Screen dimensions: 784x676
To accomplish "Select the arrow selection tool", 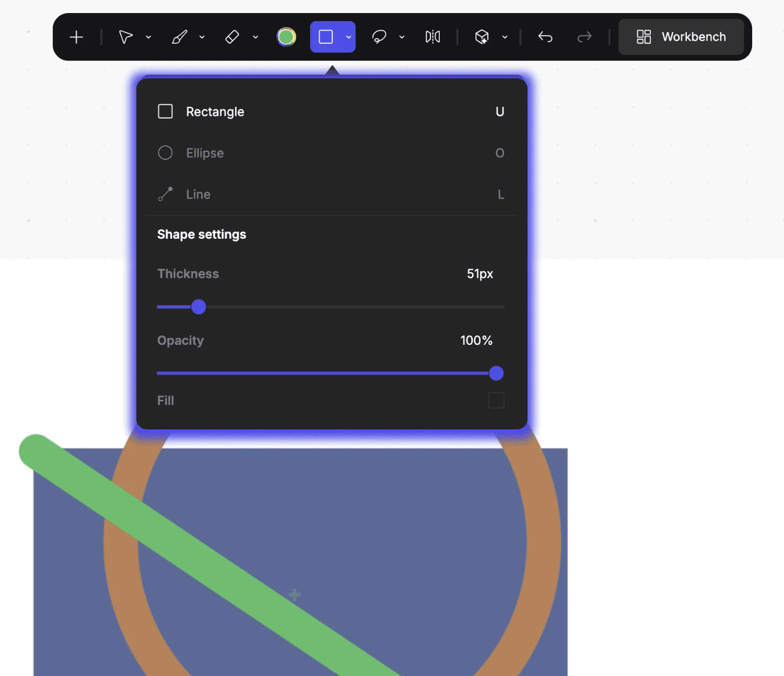I will (x=126, y=37).
